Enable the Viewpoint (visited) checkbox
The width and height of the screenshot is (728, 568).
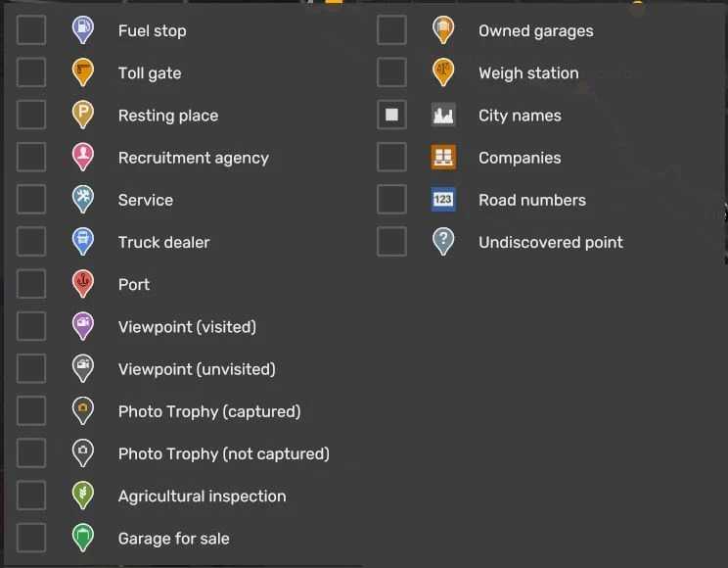[x=31, y=326]
